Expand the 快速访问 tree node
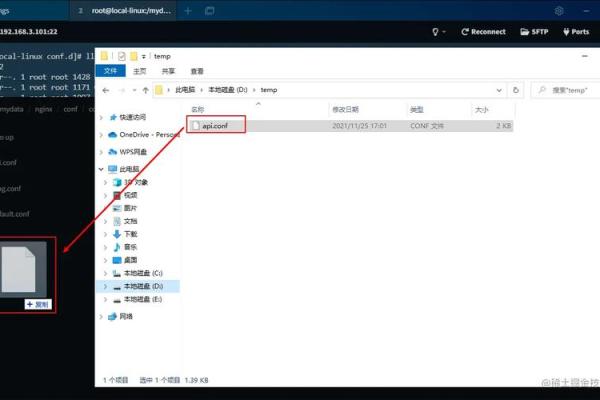The width and height of the screenshot is (600, 400). coord(101,118)
